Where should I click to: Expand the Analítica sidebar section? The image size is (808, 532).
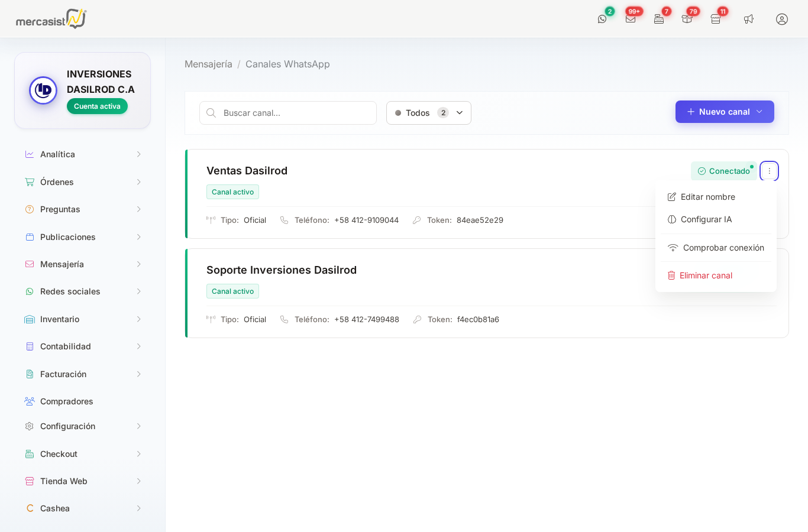tap(83, 154)
